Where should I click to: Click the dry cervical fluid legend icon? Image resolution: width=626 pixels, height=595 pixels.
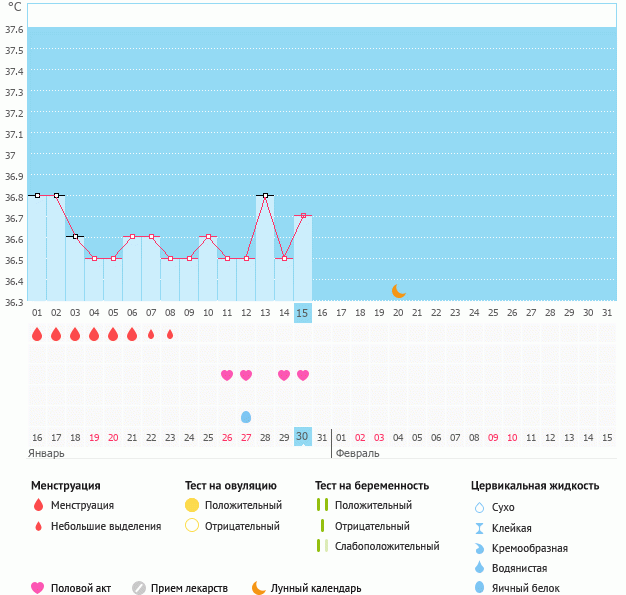[479, 507]
